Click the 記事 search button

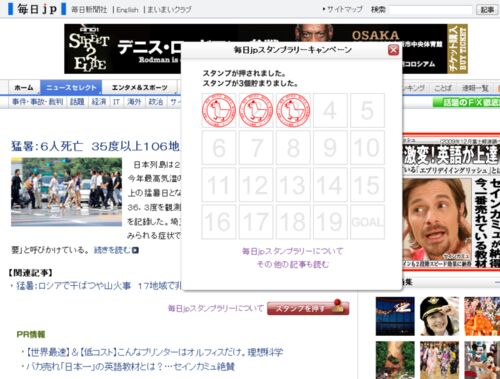pos(487,10)
